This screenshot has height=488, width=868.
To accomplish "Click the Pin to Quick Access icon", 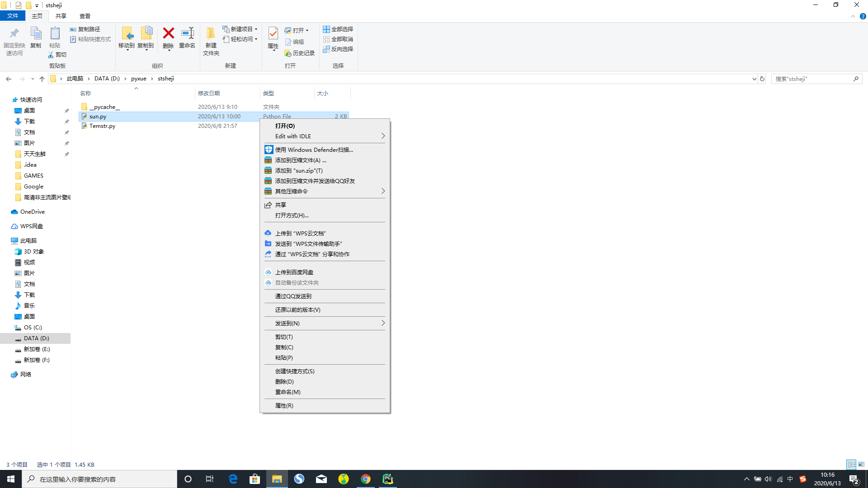I will pos(14,34).
